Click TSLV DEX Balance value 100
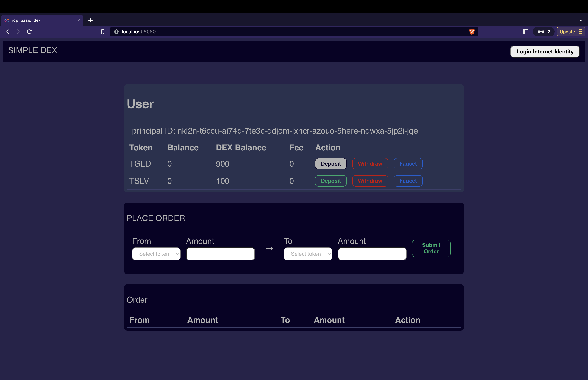Screen dimensions: 588x380 [x=222, y=181]
